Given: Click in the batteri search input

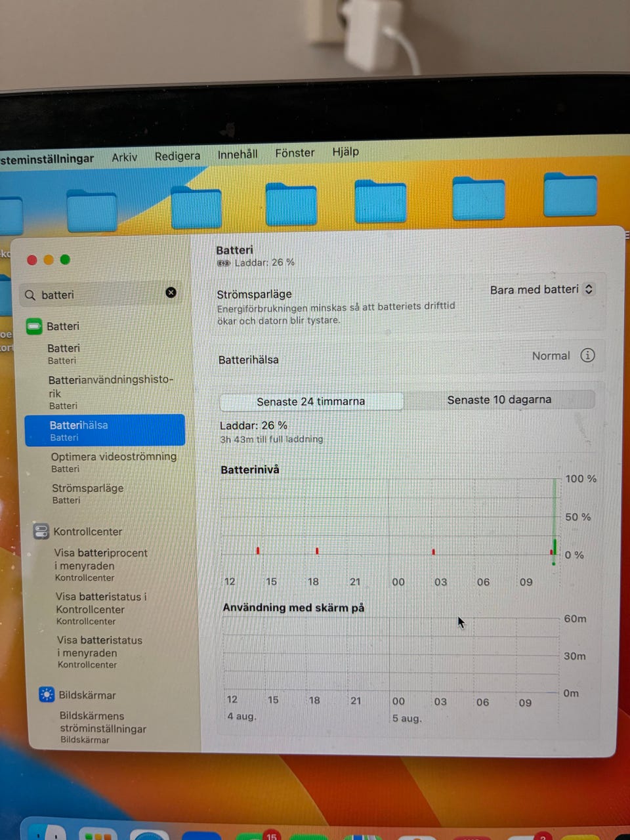Looking at the screenshot, I should click(x=101, y=295).
